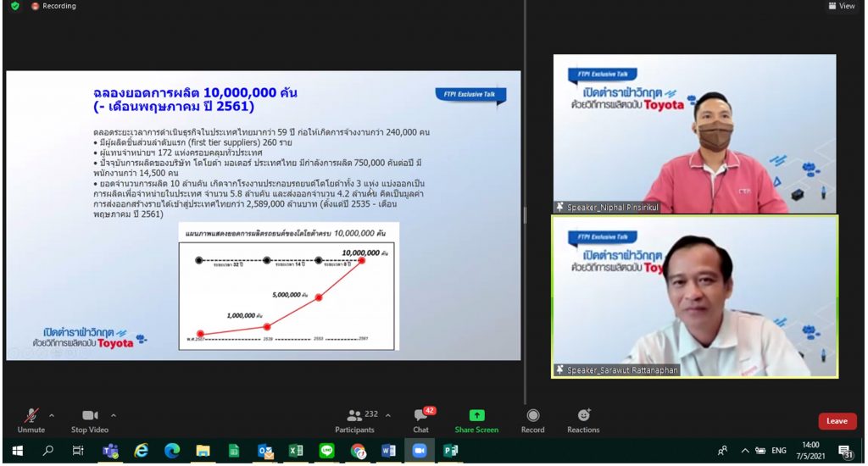Open the View layout menu

pyautogui.click(x=842, y=6)
